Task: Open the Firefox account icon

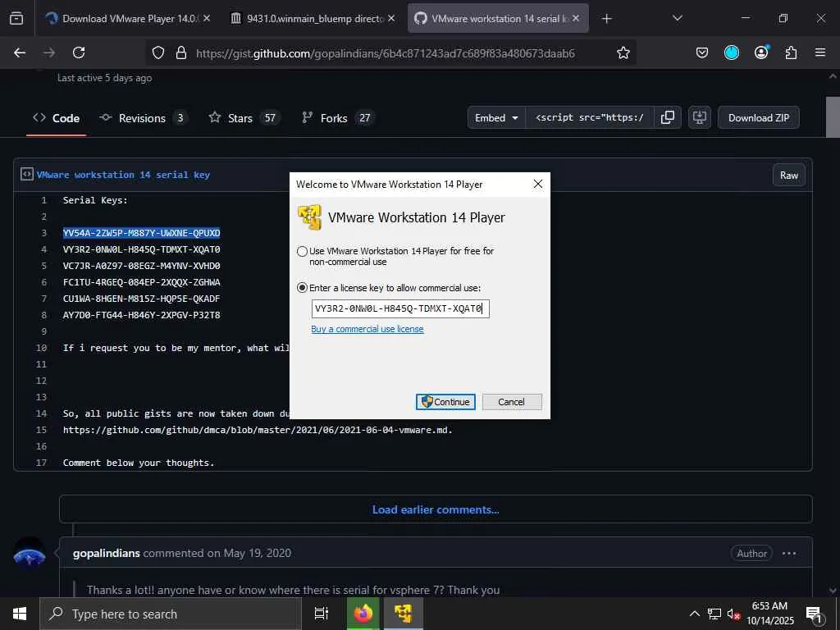Action: click(761, 52)
